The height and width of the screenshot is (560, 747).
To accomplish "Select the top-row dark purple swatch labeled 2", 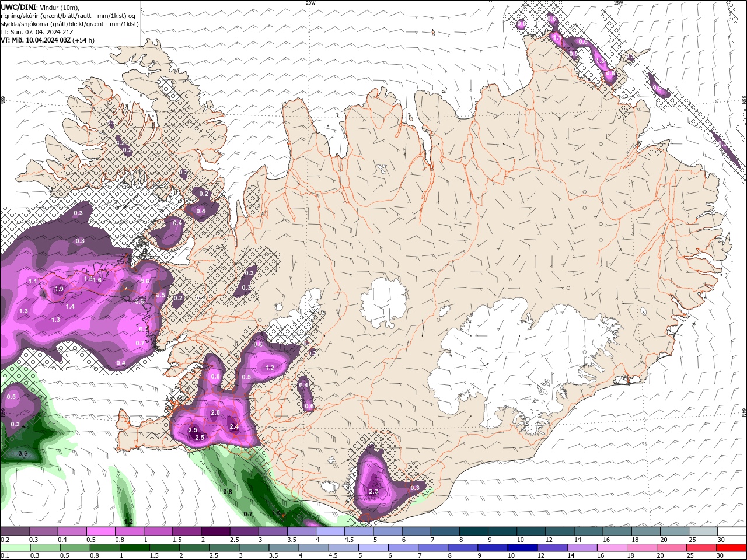I will 215,531.
